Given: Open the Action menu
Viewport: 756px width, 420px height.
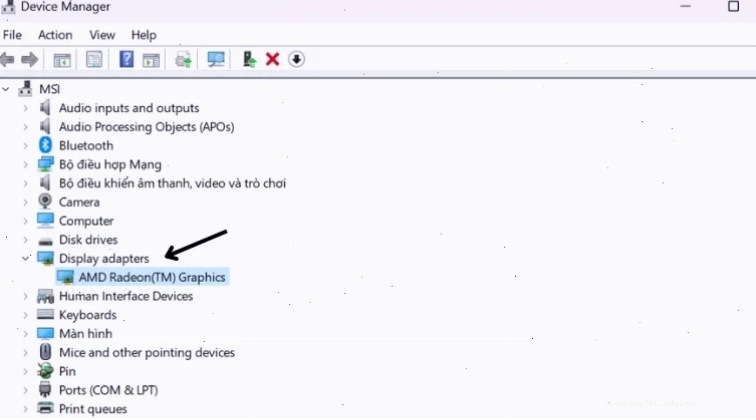Looking at the screenshot, I should (x=55, y=35).
